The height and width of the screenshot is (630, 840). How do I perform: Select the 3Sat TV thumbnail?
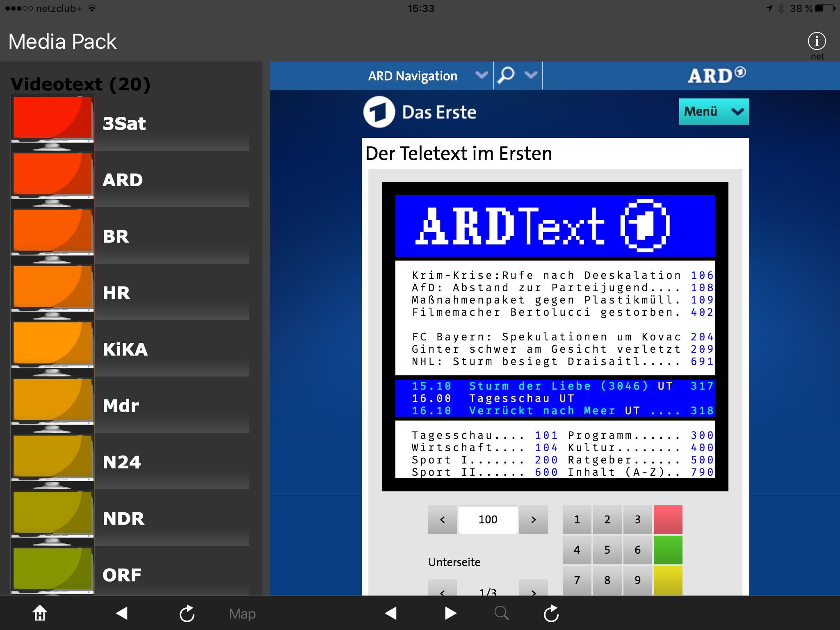pyautogui.click(x=52, y=123)
